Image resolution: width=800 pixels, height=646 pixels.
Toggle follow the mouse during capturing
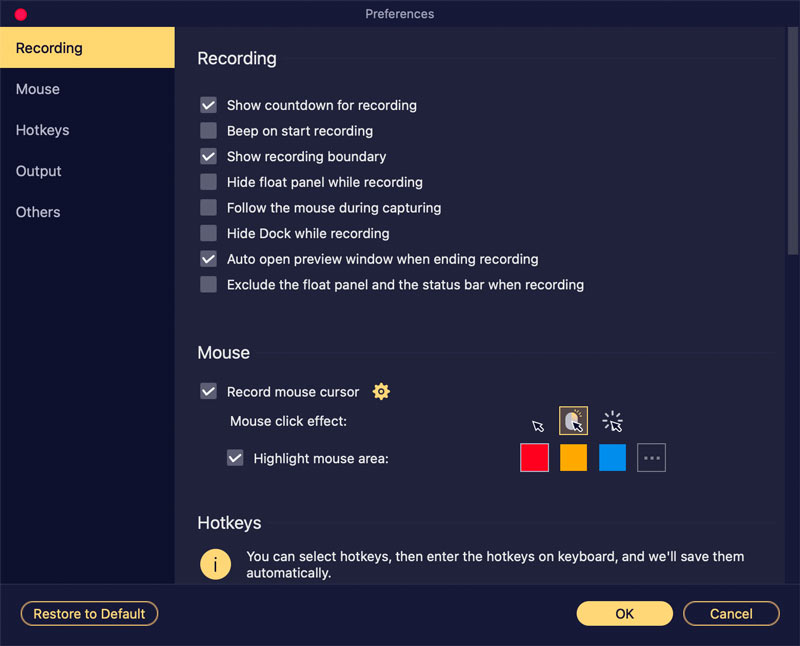click(208, 207)
